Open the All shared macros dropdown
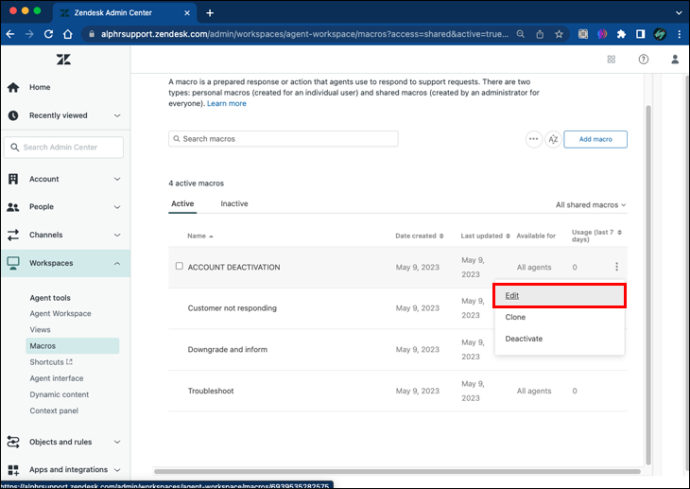Image resolution: width=690 pixels, height=489 pixels. pos(591,205)
